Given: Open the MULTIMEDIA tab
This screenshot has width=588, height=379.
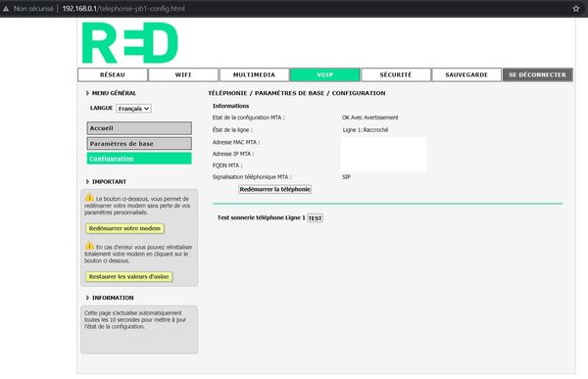Looking at the screenshot, I should pos(254,74).
